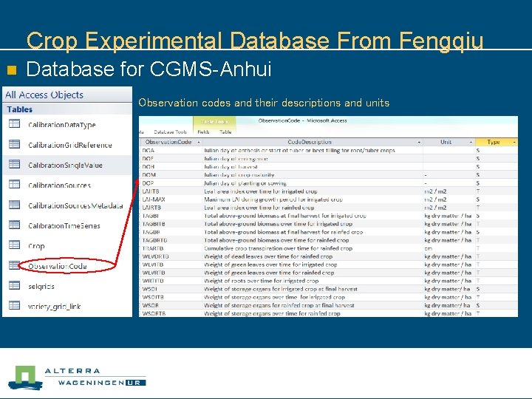Select the ObservationCode column header
This screenshot has height=399, width=532.
[168, 142]
